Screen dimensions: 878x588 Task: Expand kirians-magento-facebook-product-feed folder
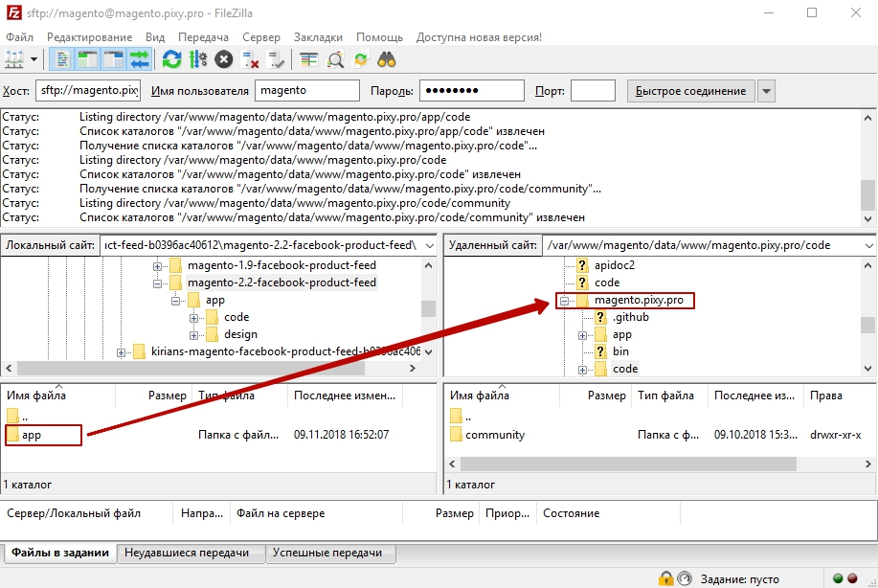[x=121, y=352]
